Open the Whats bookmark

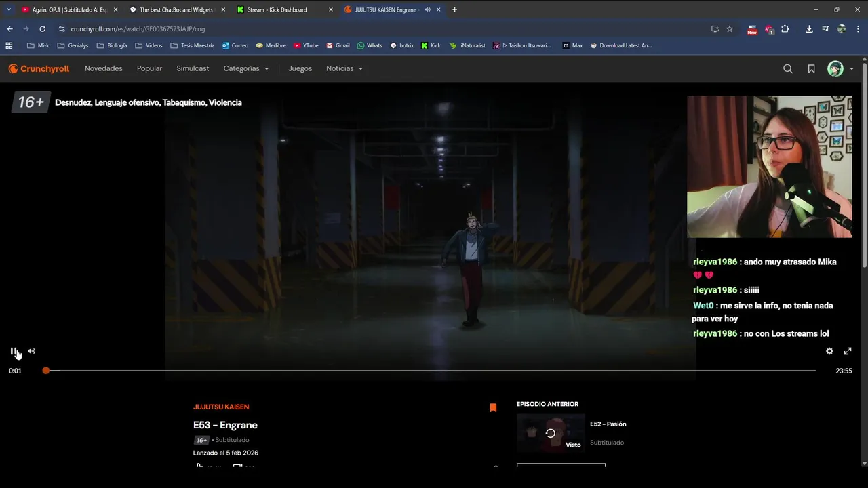coord(370,45)
